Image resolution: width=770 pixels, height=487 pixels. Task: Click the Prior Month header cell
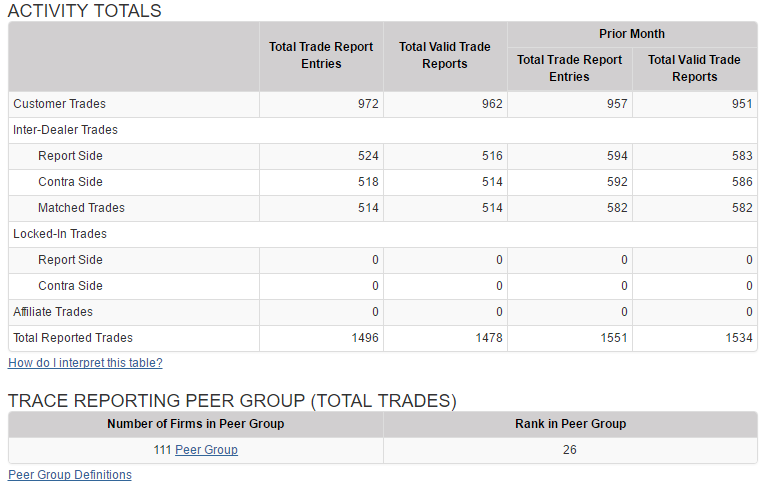pyautogui.click(x=632, y=34)
